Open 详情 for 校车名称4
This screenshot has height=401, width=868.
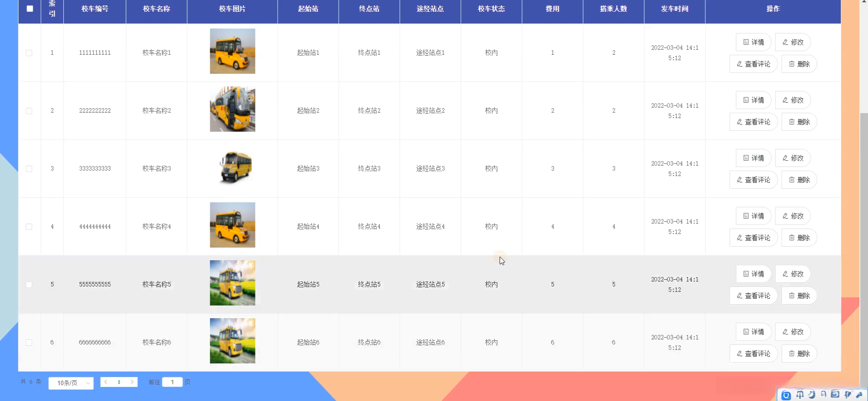[754, 216]
